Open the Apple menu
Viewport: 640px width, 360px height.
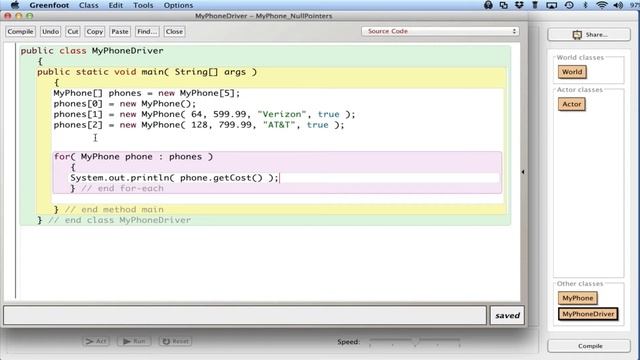(x=15, y=5)
